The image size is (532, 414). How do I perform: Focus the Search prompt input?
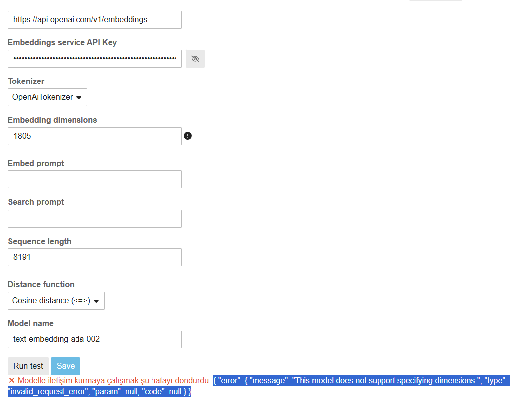point(95,219)
